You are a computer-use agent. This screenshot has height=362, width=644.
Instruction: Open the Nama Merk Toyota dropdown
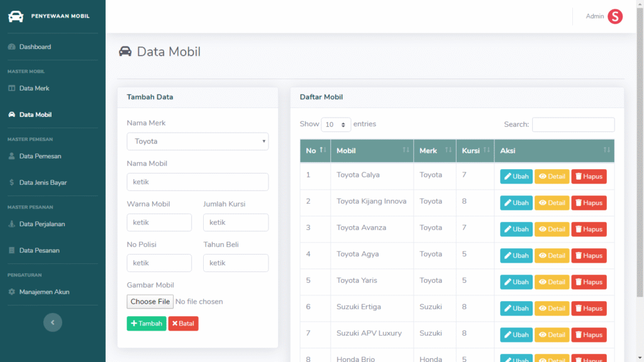pos(197,141)
